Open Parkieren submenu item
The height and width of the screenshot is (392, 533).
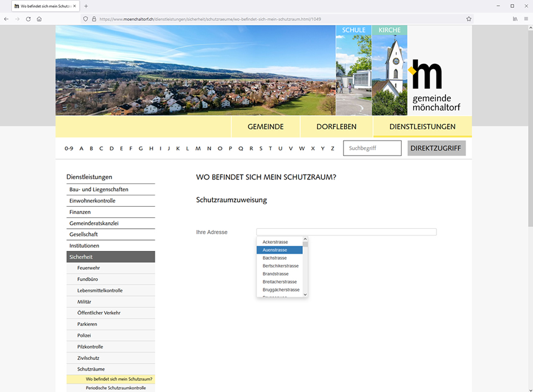click(x=111, y=324)
